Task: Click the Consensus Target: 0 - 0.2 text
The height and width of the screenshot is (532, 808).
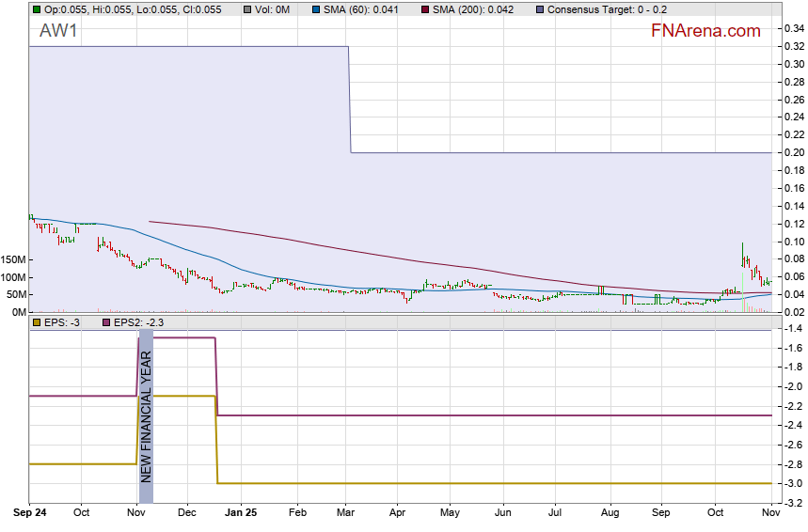Action: [604, 9]
